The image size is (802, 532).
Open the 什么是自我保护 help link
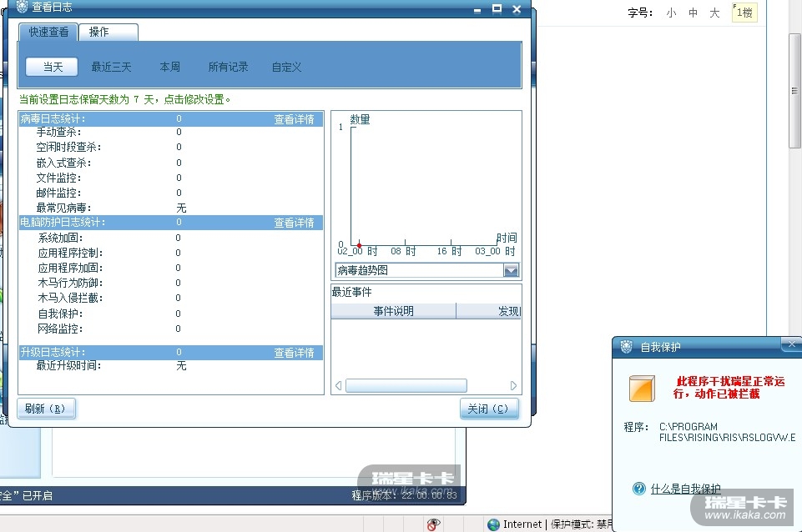click(685, 489)
